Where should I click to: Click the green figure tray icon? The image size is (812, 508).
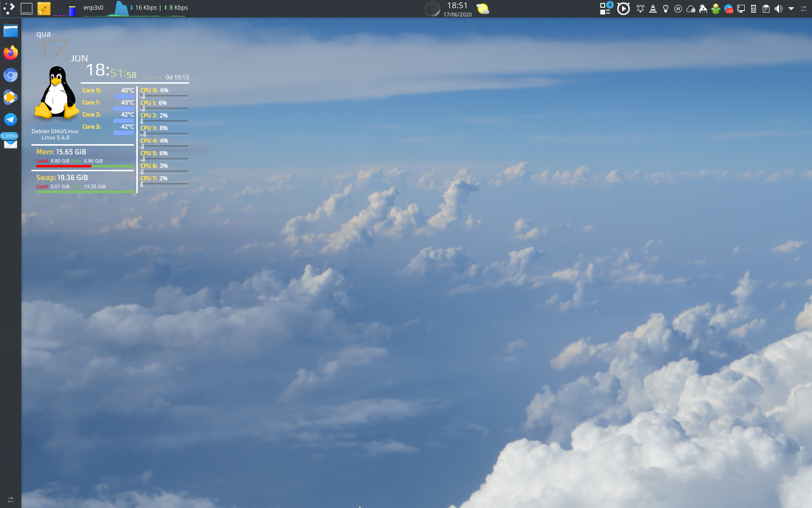(x=716, y=9)
